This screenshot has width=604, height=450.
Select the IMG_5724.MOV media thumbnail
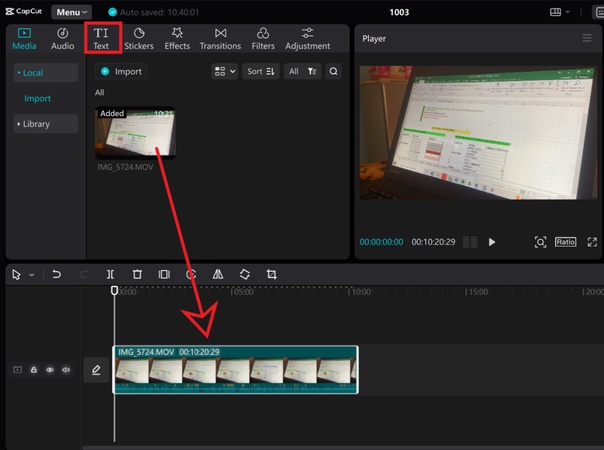tap(135, 134)
